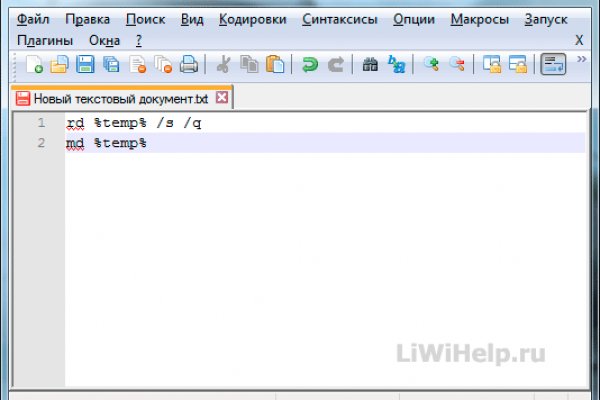Cut selection with the scissors icon
Screen dimensions: 600x400
[224, 65]
